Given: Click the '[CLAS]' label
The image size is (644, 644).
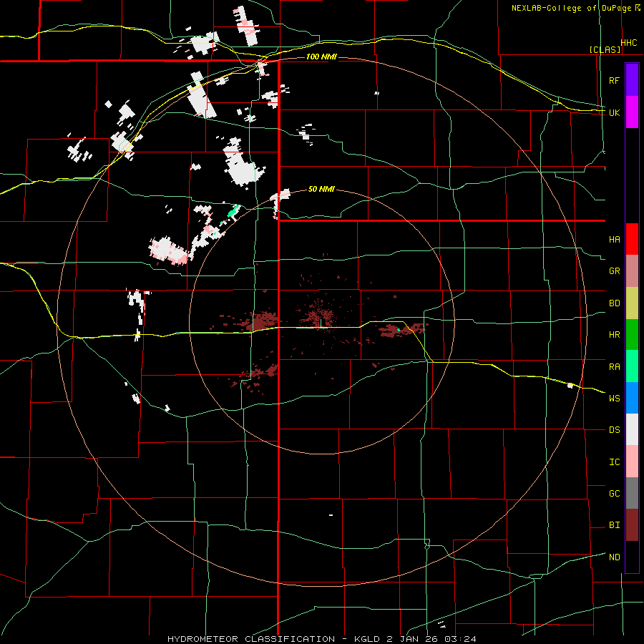Looking at the screenshot, I should click(605, 49).
